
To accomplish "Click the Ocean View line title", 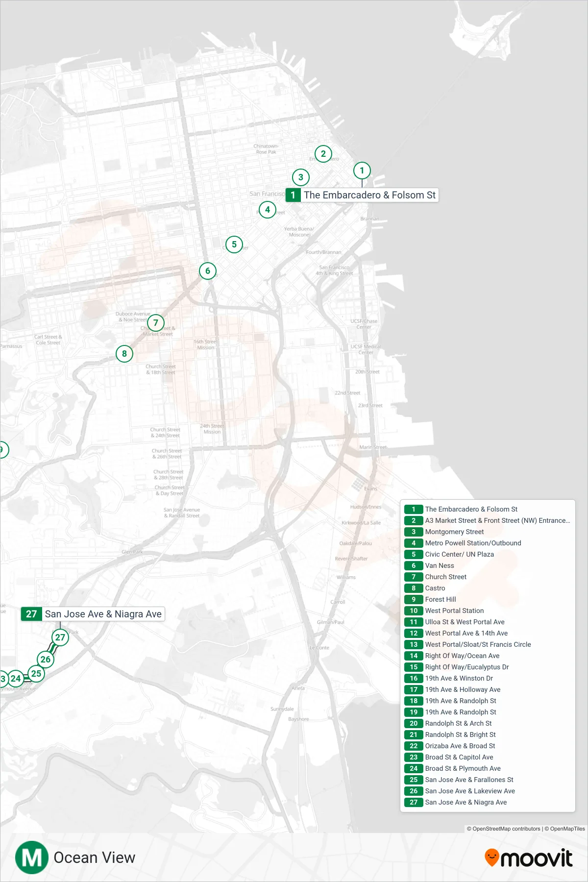I will (95, 857).
